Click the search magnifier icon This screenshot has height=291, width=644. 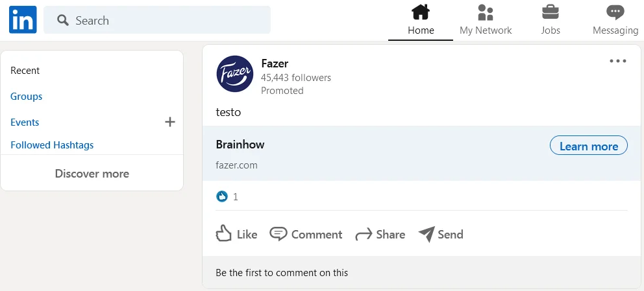point(63,21)
